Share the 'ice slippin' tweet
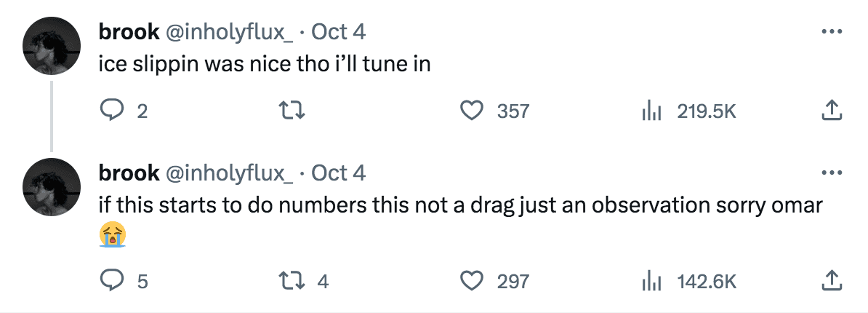This screenshot has height=313, width=868. coord(831,111)
